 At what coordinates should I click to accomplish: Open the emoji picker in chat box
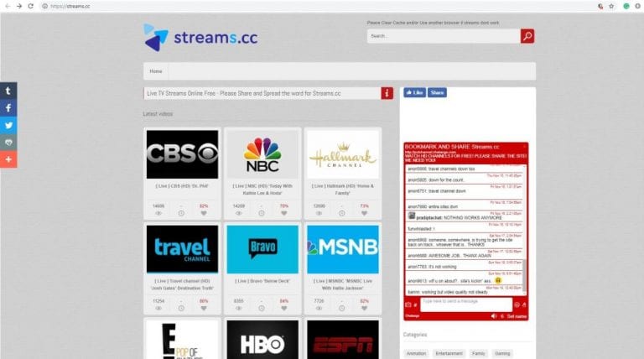click(x=517, y=304)
